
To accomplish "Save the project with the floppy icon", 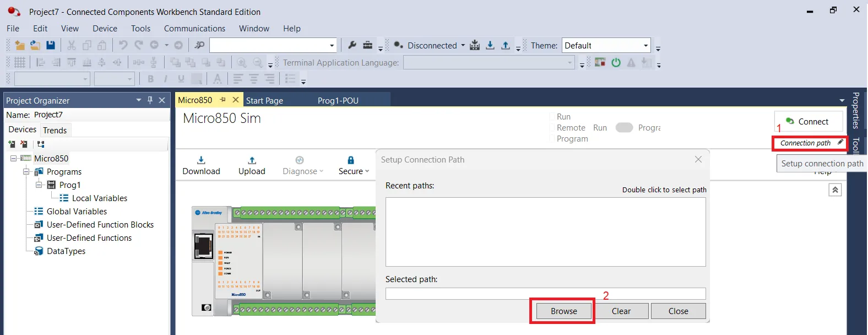I will coord(51,45).
